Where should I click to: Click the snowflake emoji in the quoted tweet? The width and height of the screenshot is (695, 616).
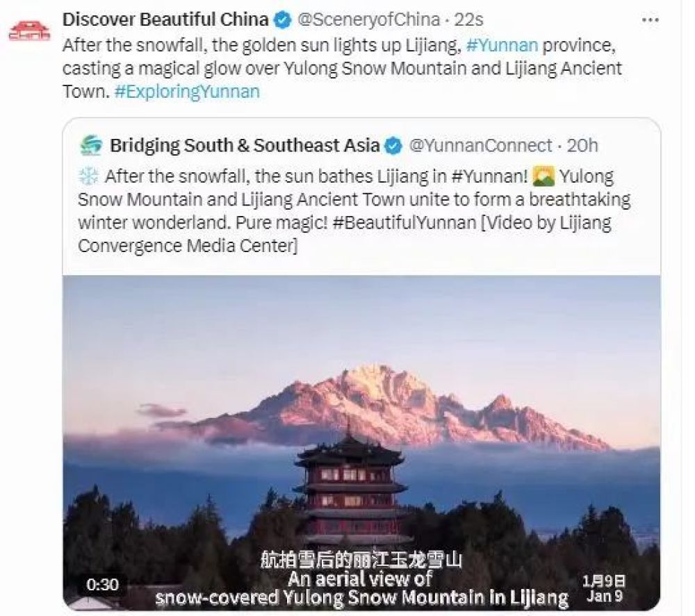(x=88, y=176)
